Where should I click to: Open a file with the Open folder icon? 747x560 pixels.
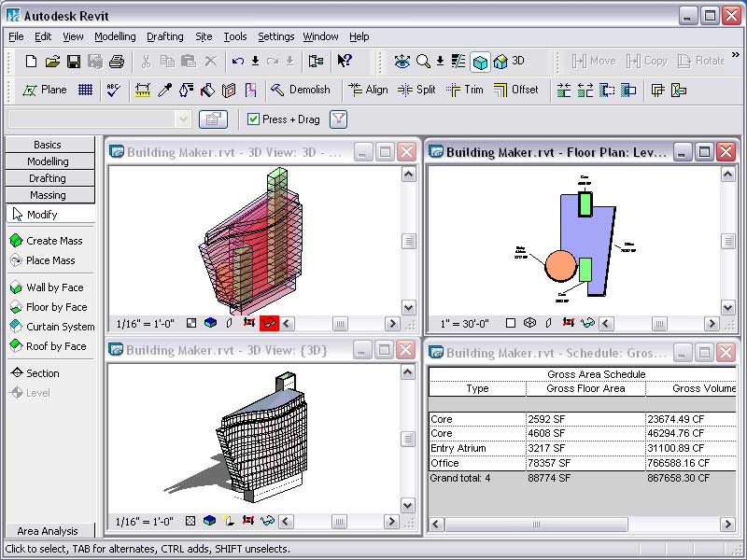(x=53, y=61)
